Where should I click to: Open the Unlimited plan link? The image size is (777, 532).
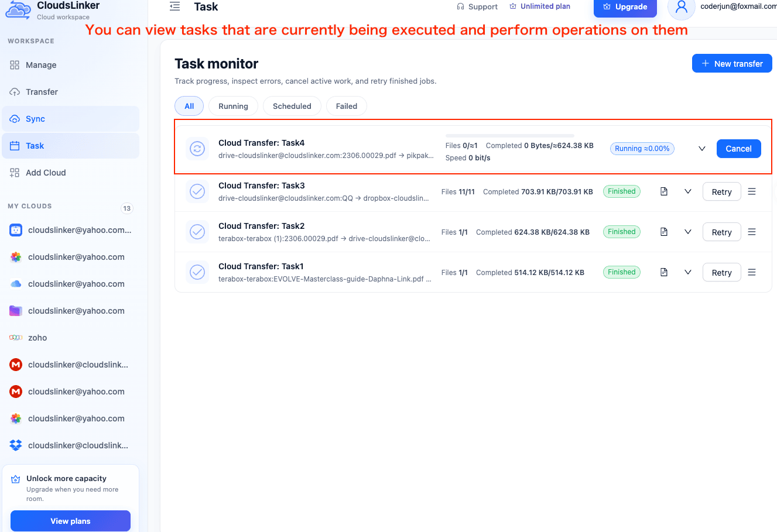click(540, 6)
